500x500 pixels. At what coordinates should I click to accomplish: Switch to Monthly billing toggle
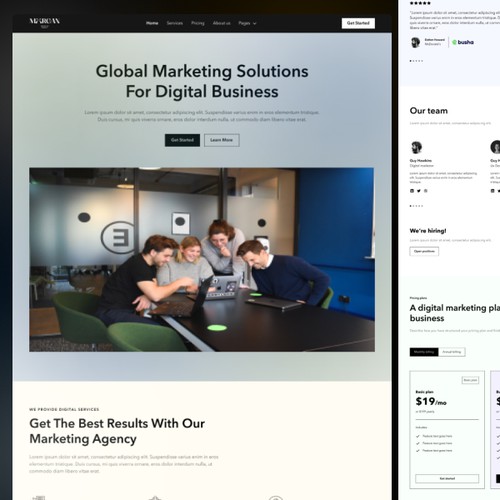click(x=424, y=352)
